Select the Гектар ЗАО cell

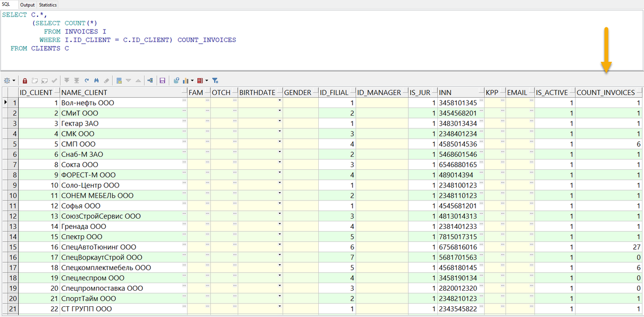point(124,124)
